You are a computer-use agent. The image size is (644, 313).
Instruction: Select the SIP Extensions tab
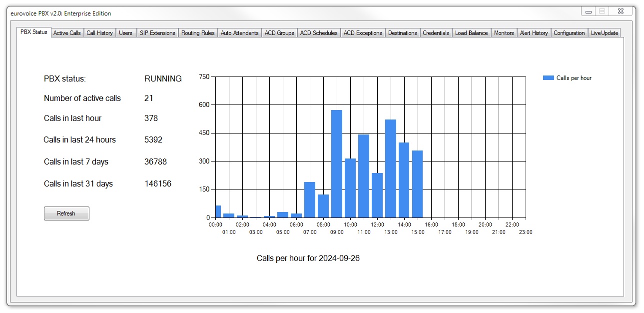[x=157, y=33]
